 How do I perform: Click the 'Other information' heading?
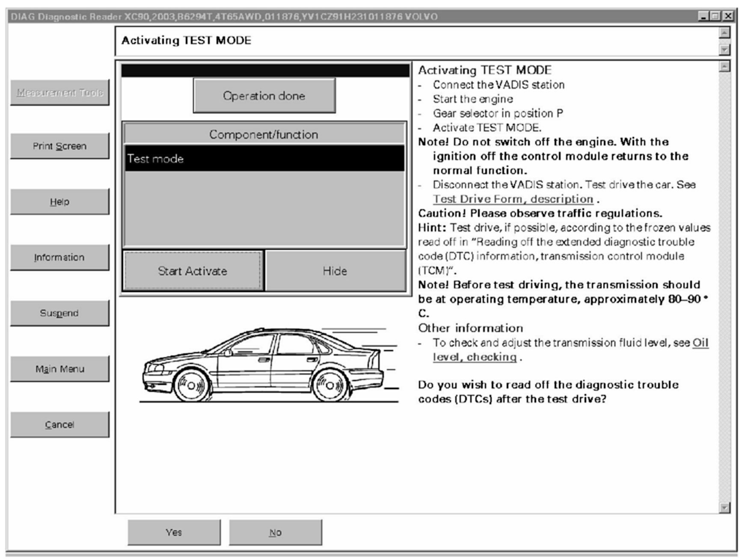click(x=471, y=328)
